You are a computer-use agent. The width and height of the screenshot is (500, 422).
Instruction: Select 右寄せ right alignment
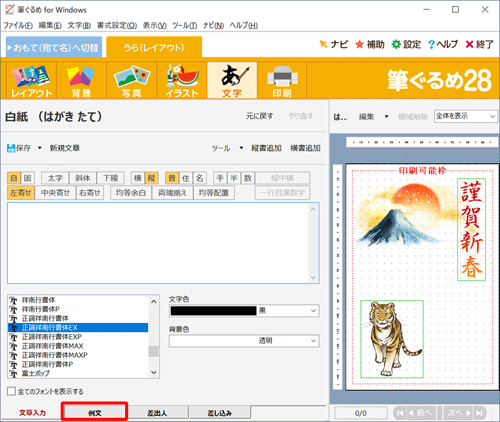90,193
